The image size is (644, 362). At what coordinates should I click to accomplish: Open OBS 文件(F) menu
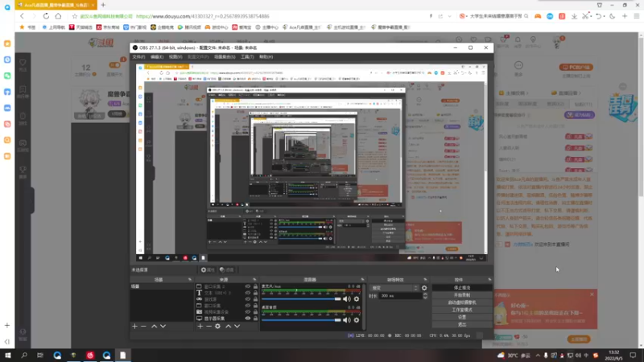click(138, 57)
